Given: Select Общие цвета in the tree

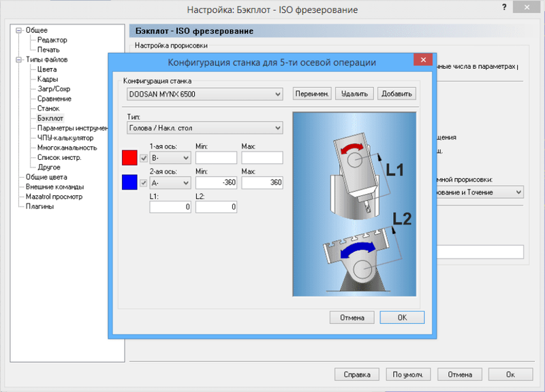Looking at the screenshot, I should click(46, 177).
